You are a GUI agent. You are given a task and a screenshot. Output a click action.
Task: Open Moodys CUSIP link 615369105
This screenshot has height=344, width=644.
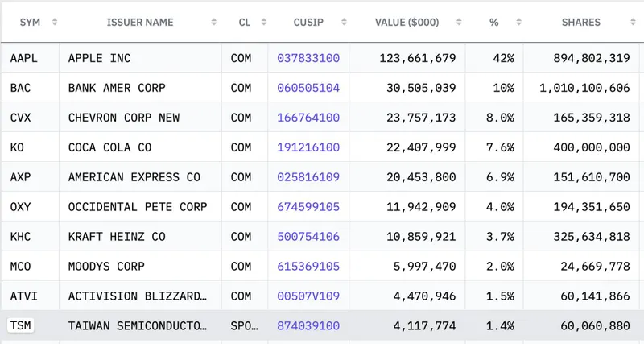(308, 267)
